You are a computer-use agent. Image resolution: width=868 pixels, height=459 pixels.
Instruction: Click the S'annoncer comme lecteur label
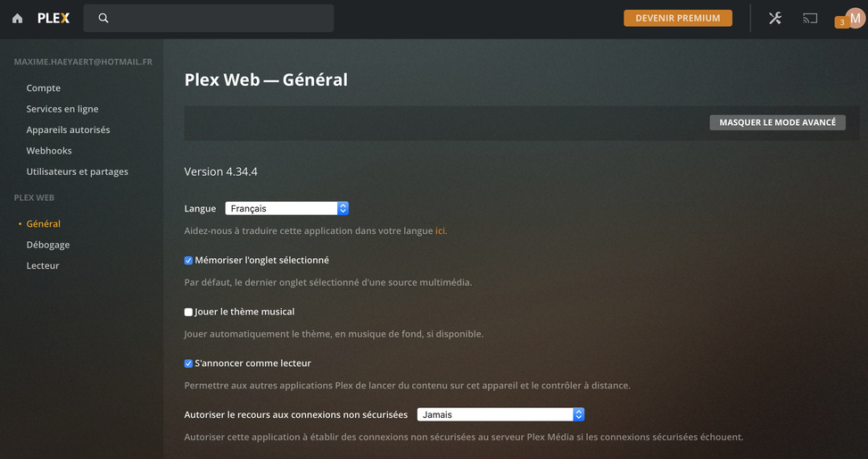point(253,363)
